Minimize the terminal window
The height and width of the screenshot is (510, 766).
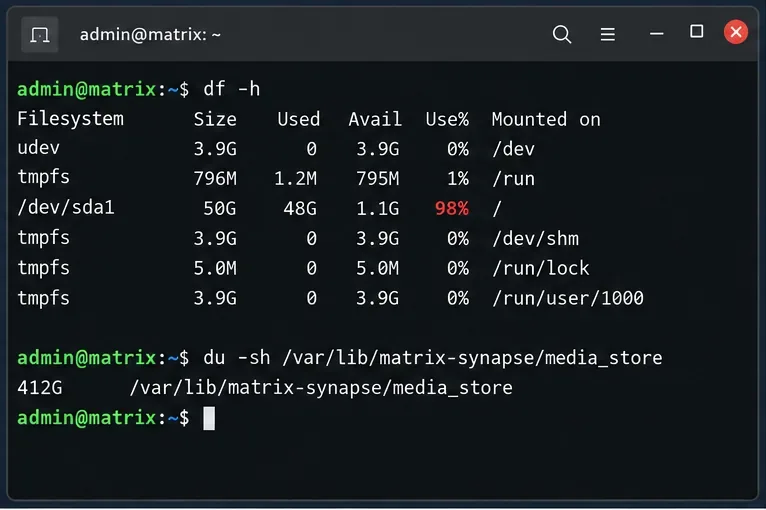tap(657, 34)
